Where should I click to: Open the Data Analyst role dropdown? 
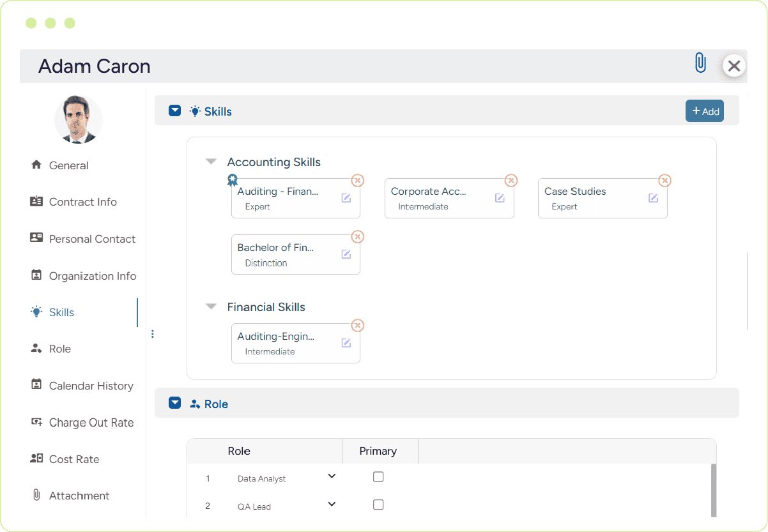331,476
